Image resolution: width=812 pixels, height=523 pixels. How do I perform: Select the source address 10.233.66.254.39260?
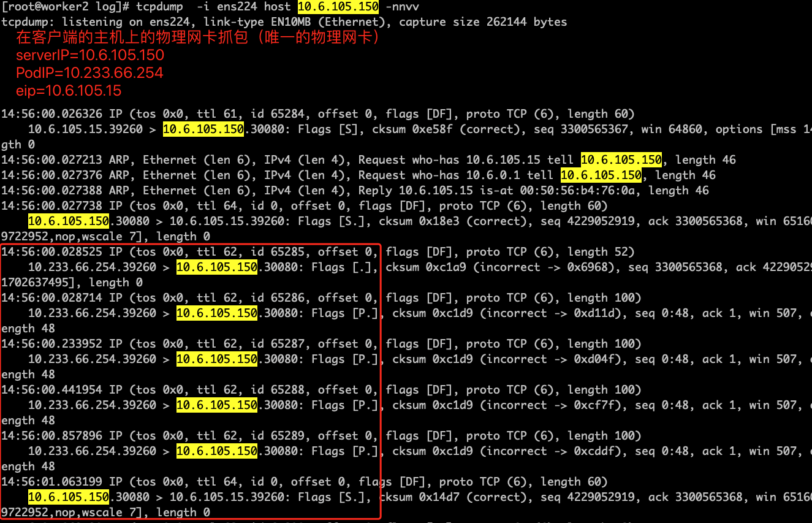pyautogui.click(x=92, y=267)
